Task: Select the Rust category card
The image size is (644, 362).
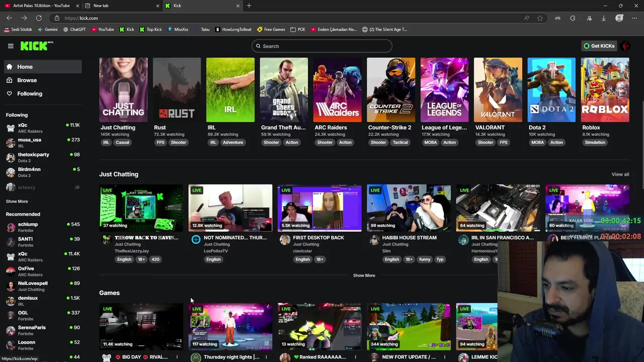Action: pyautogui.click(x=177, y=90)
